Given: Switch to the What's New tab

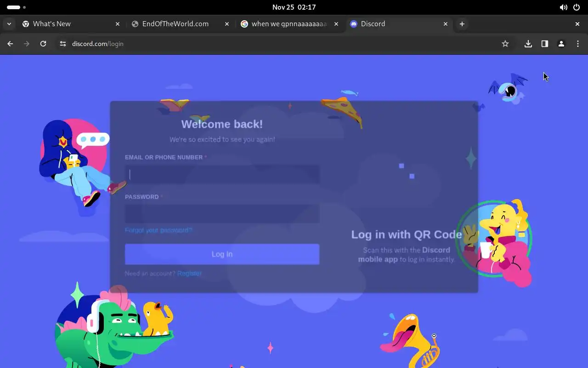Looking at the screenshot, I should (x=71, y=24).
